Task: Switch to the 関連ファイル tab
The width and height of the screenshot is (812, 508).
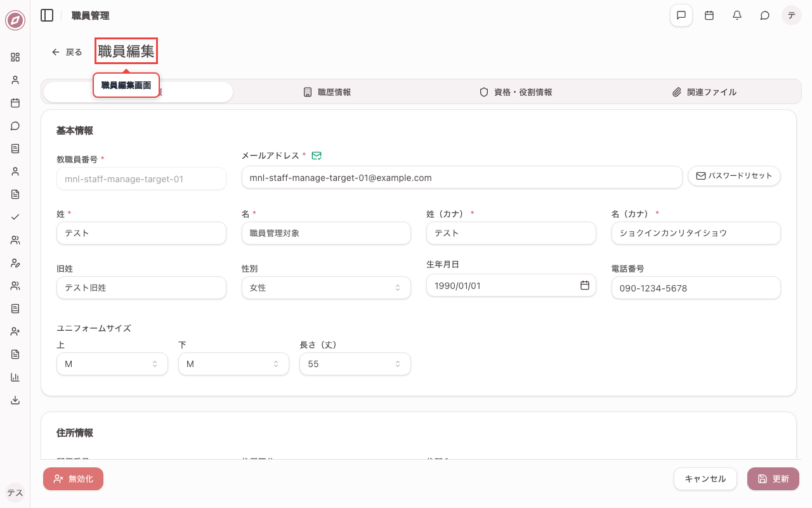Action: coord(705,92)
